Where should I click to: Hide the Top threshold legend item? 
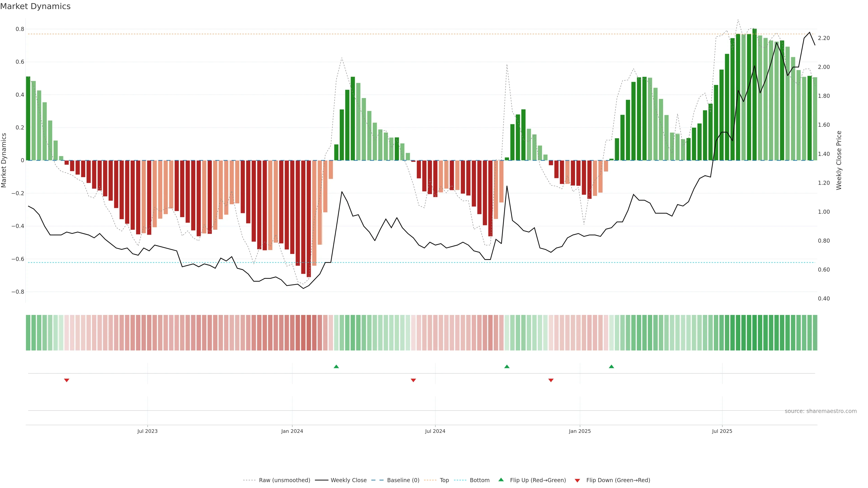click(444, 480)
